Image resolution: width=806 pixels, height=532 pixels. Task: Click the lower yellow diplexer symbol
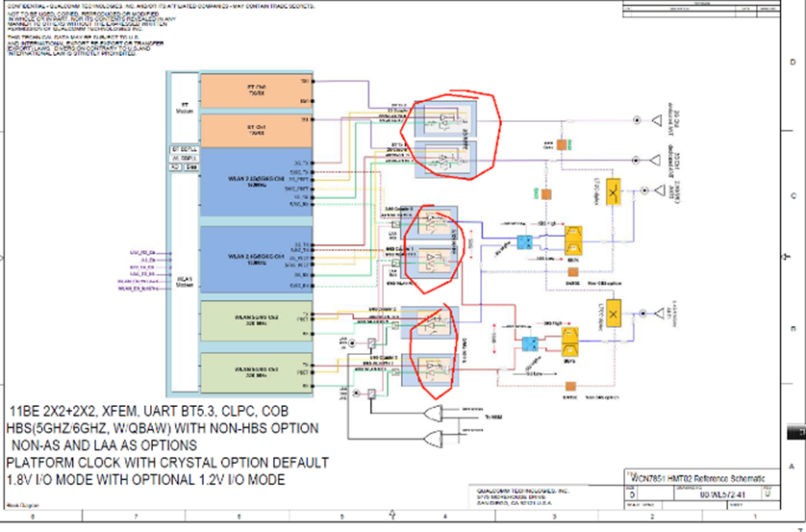click(614, 313)
